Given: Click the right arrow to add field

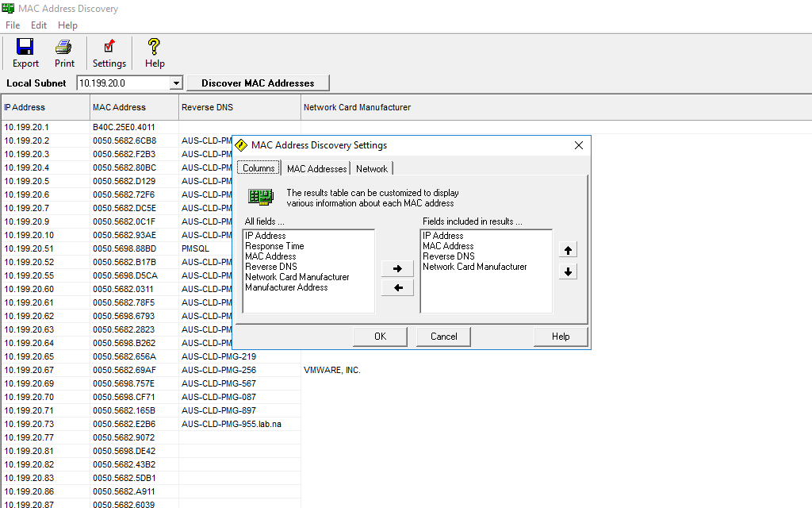Looking at the screenshot, I should point(397,268).
